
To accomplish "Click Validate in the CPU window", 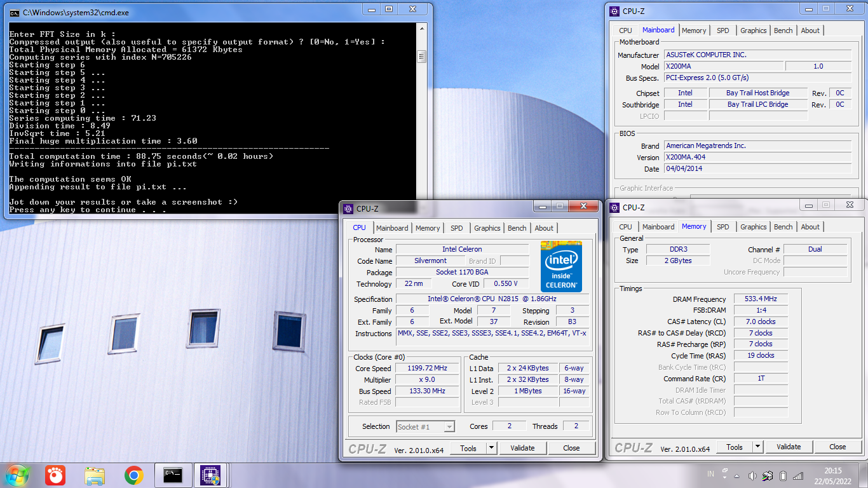I will (x=522, y=448).
